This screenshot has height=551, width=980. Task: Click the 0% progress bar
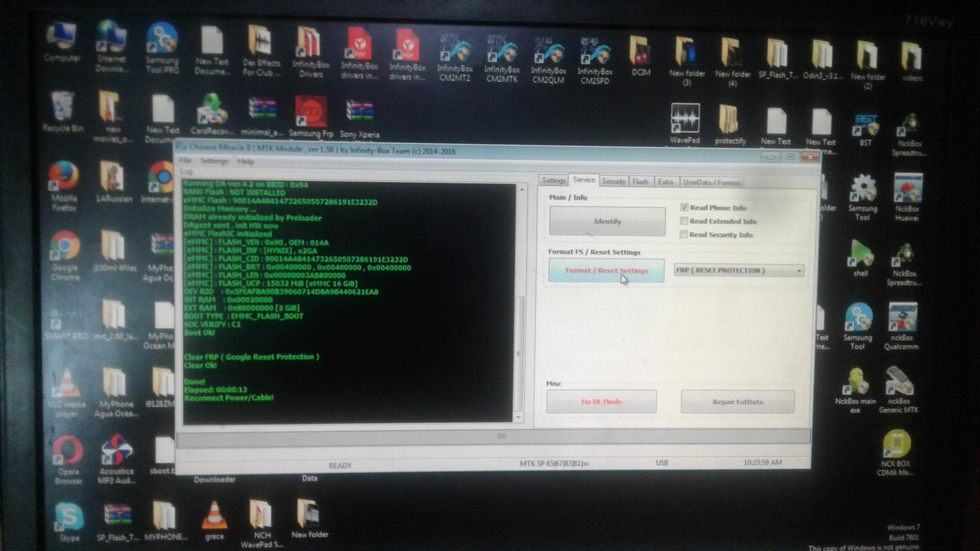coord(493,436)
